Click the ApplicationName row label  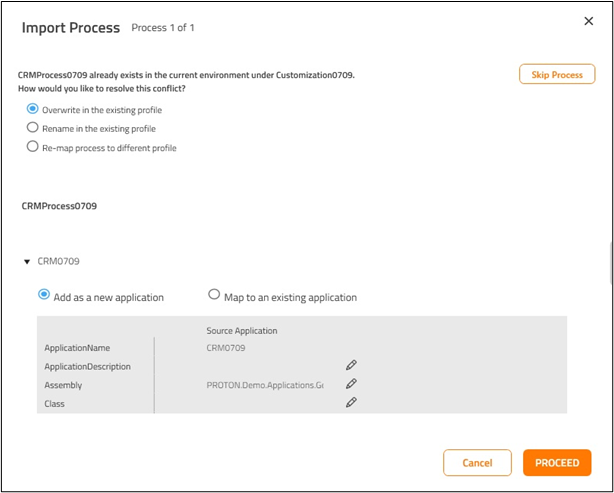point(78,348)
